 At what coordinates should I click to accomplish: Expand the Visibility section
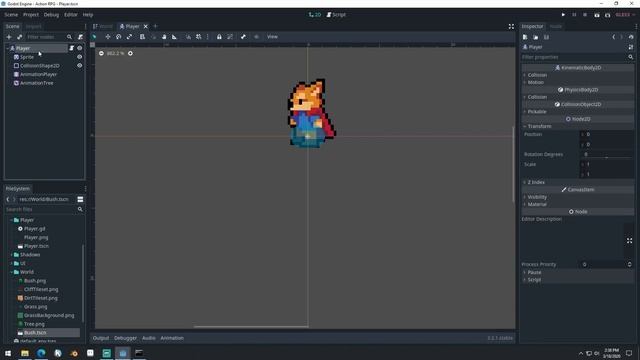pos(537,197)
